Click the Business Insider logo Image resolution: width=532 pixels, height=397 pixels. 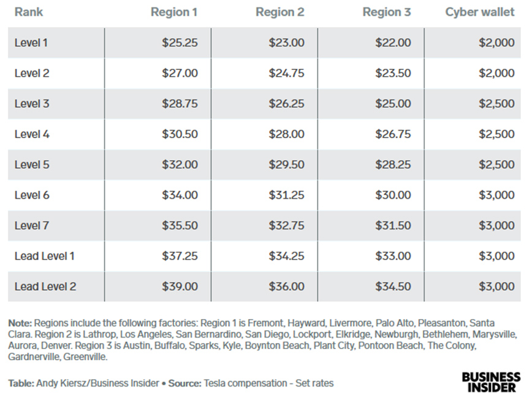coord(491,382)
